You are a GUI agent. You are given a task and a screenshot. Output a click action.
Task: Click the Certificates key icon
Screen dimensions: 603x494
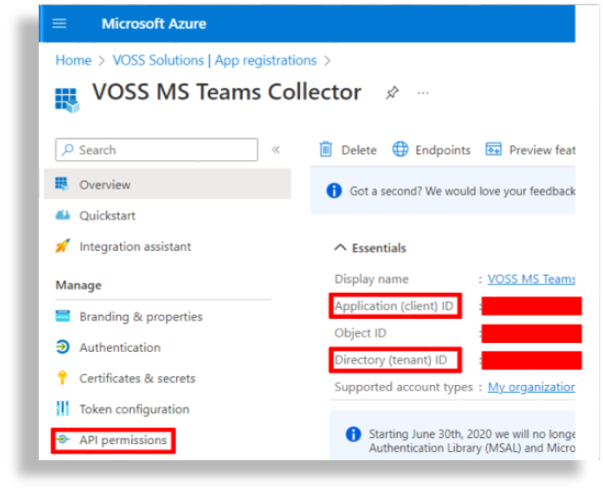(x=62, y=378)
